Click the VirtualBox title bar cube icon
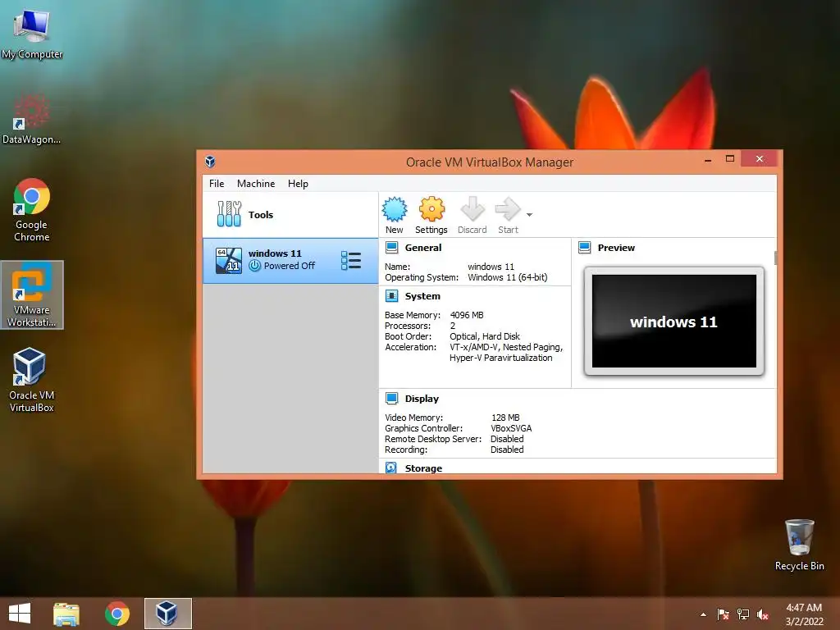The width and height of the screenshot is (840, 630). point(211,162)
